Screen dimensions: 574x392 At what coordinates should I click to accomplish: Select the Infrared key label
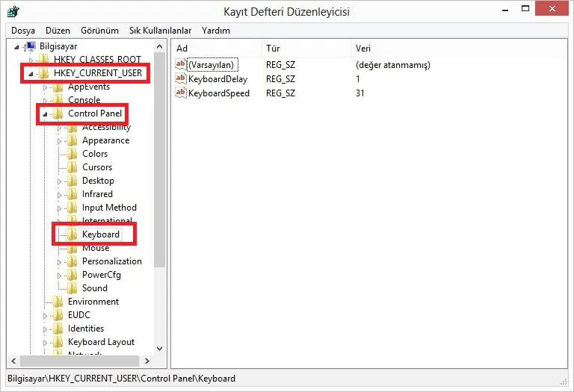tap(97, 194)
